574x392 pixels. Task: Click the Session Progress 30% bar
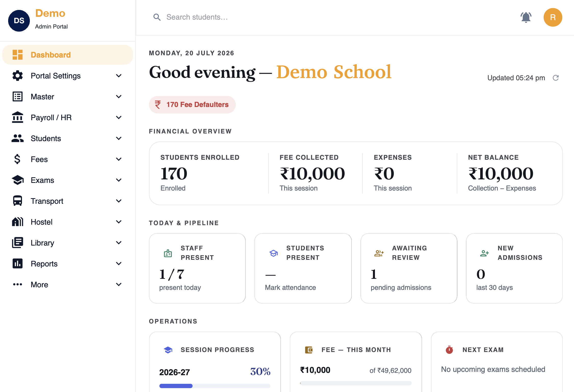[215, 386]
